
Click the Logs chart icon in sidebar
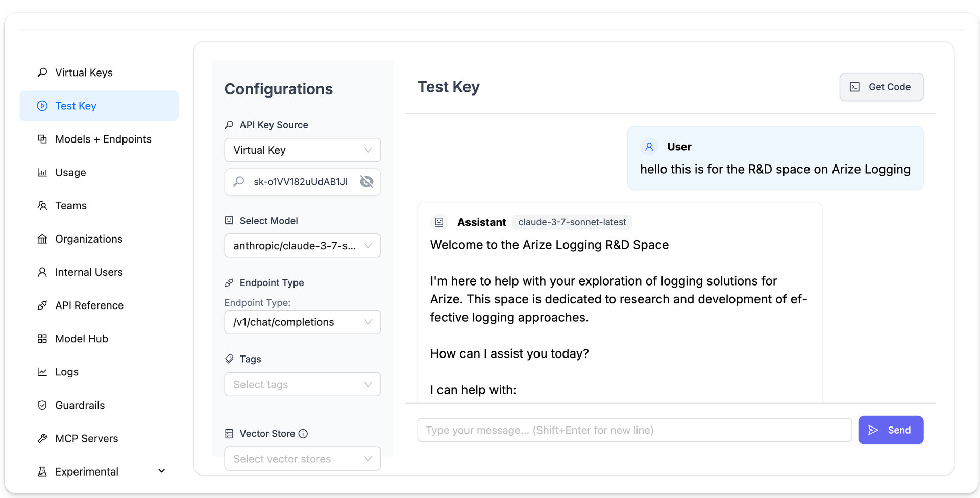point(42,372)
